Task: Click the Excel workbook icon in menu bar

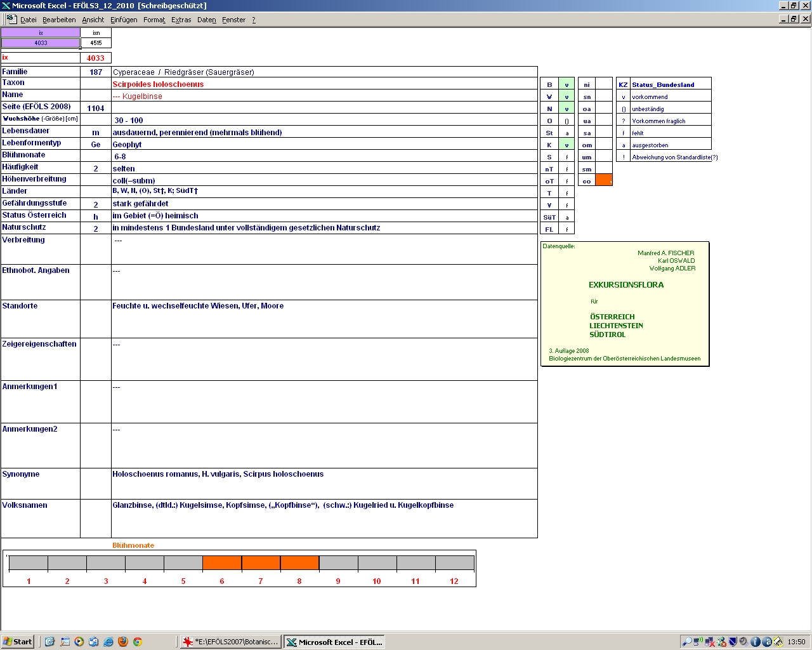Action: pos(11,19)
